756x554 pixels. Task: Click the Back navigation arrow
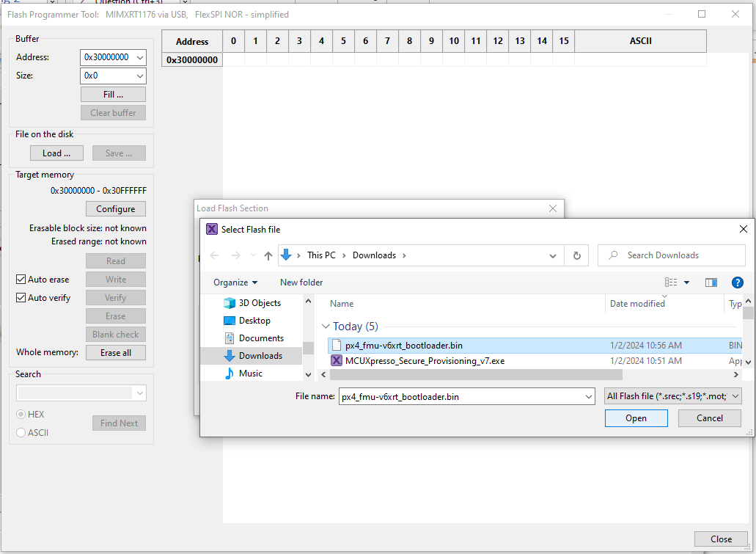point(213,255)
